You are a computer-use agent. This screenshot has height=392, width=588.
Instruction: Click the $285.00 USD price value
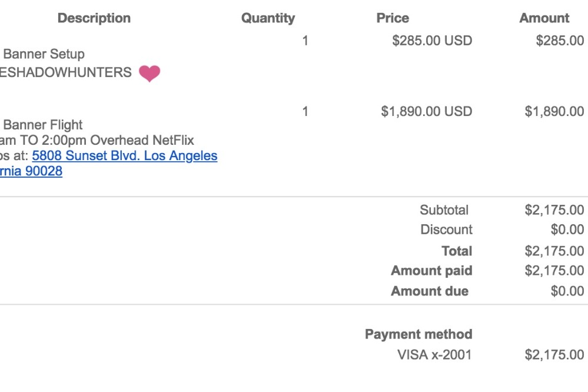coord(432,41)
